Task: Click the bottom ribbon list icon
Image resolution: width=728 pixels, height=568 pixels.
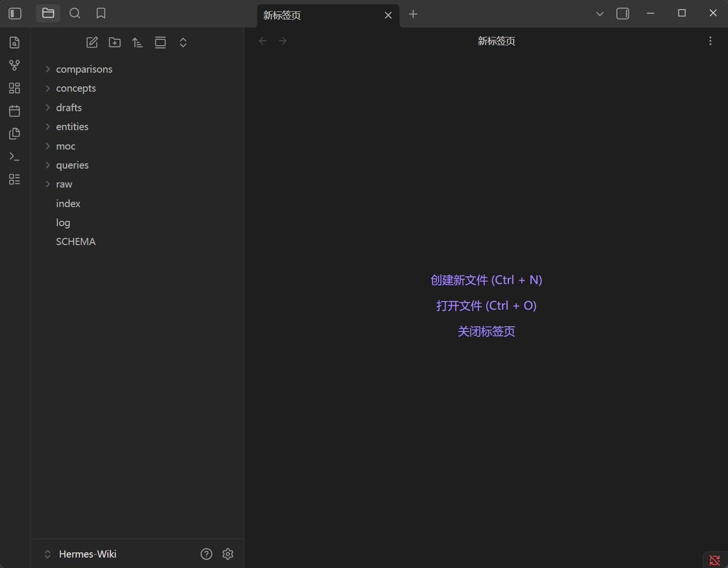Action: 15,179
